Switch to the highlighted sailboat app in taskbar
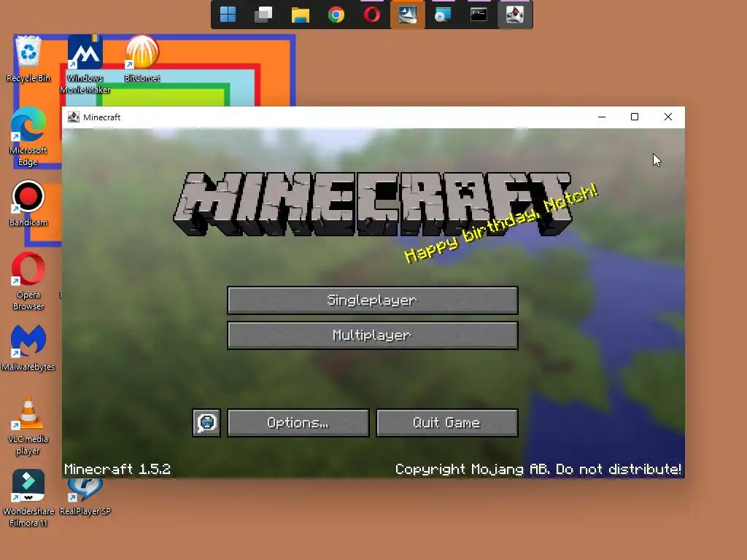The height and width of the screenshot is (560, 747). tap(407, 15)
